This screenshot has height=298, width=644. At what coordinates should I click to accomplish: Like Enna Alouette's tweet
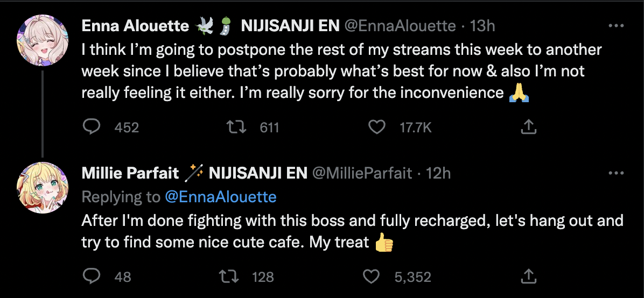(377, 127)
